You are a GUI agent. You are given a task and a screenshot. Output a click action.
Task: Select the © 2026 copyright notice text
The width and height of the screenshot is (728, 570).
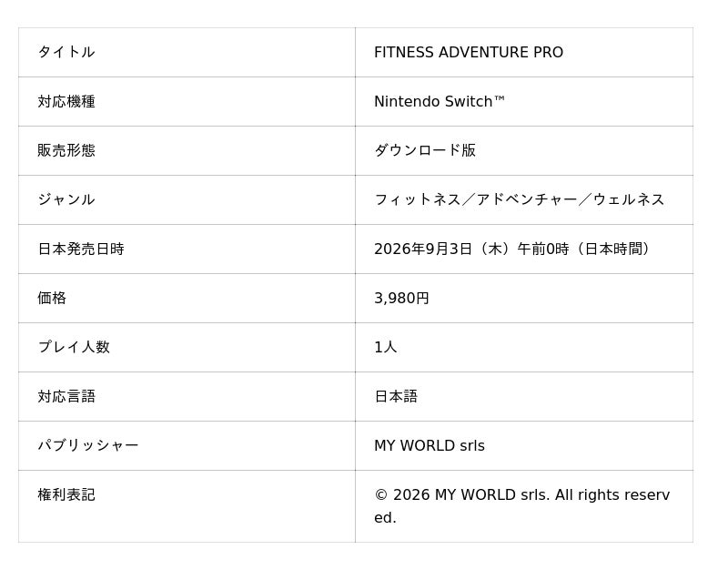[x=521, y=506]
